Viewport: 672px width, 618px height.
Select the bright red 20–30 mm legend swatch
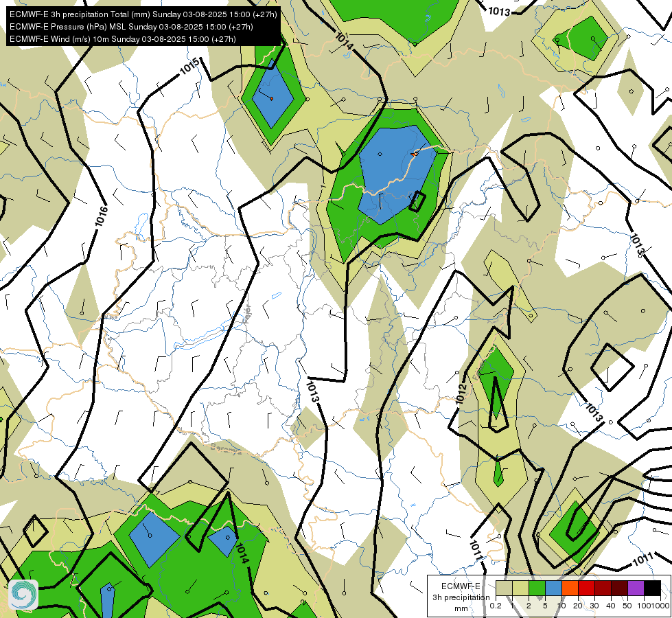point(586,588)
